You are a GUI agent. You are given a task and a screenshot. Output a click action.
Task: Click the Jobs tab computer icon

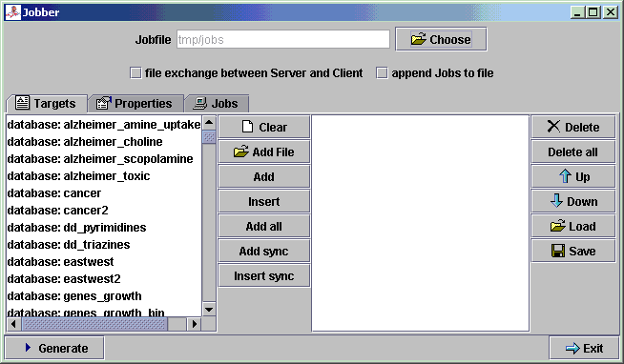(x=200, y=103)
